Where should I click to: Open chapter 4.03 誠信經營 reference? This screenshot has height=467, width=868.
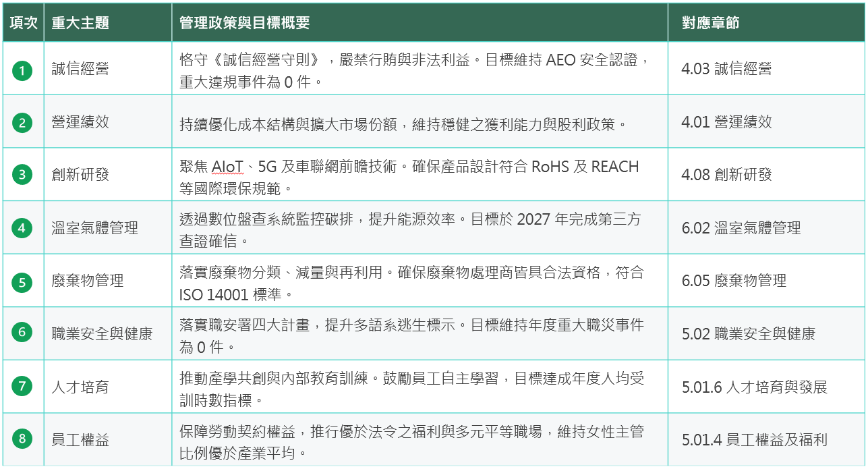click(726, 69)
